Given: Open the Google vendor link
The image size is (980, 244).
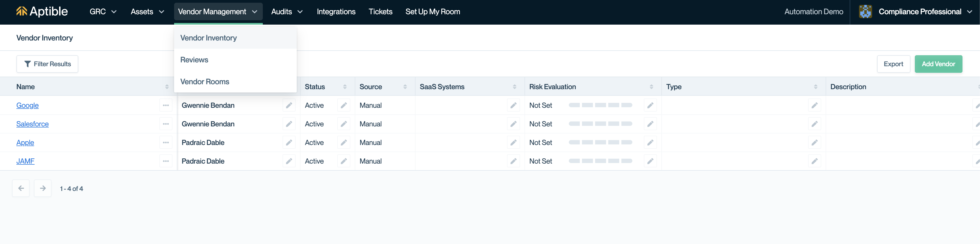Looking at the screenshot, I should (x=27, y=105).
